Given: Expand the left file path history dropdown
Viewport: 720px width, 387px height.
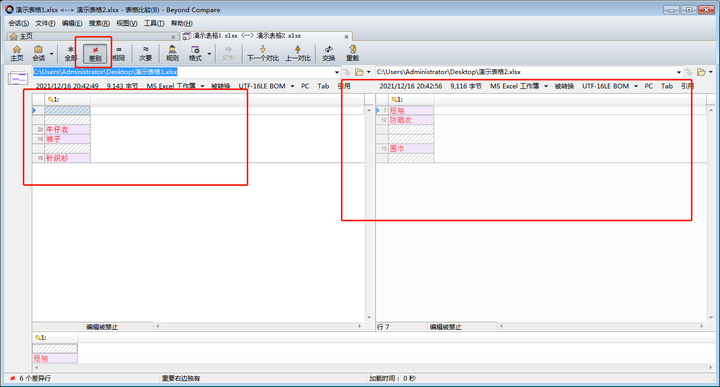Looking at the screenshot, I should (x=337, y=72).
